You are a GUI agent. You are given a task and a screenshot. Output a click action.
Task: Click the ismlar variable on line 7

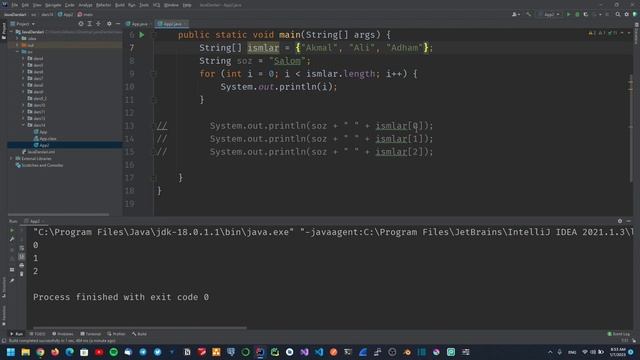(x=263, y=48)
